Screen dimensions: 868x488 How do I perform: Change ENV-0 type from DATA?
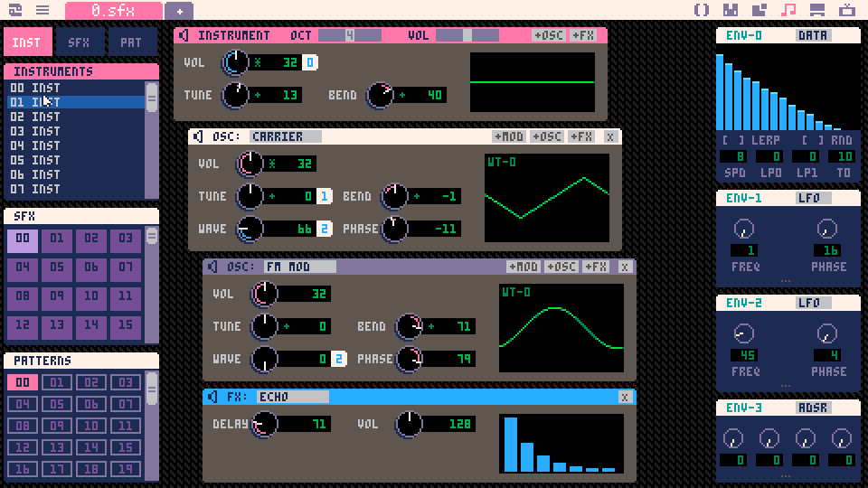pyautogui.click(x=813, y=35)
